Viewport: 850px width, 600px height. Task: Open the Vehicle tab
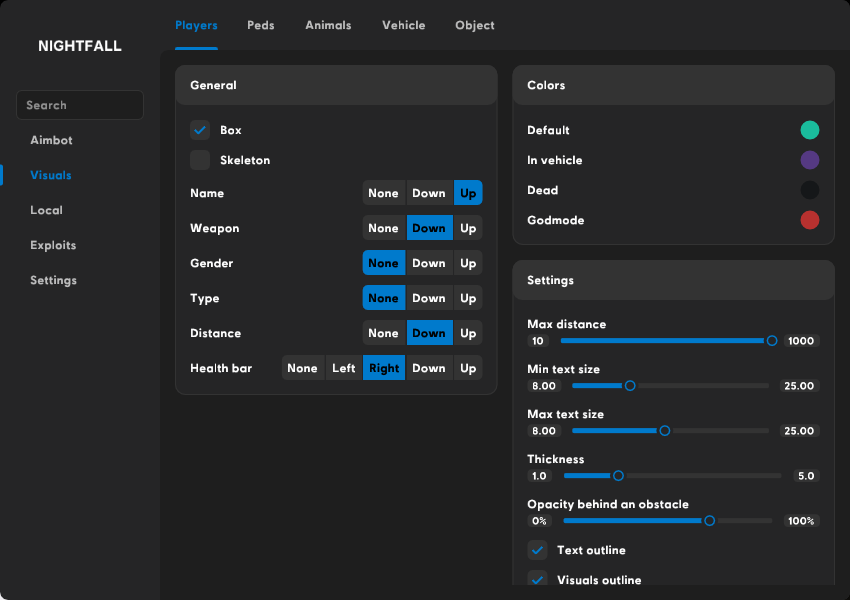click(403, 25)
